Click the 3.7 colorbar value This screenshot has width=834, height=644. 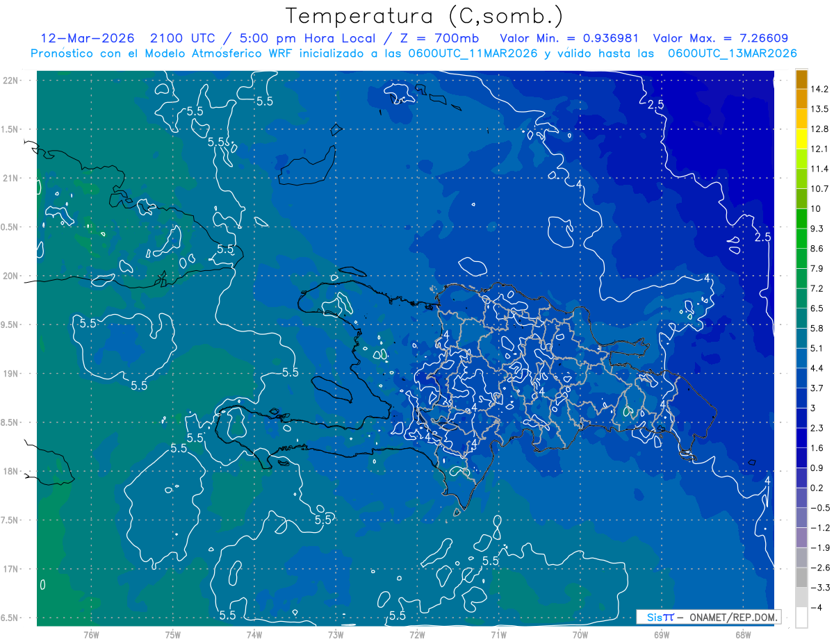pyautogui.click(x=819, y=388)
